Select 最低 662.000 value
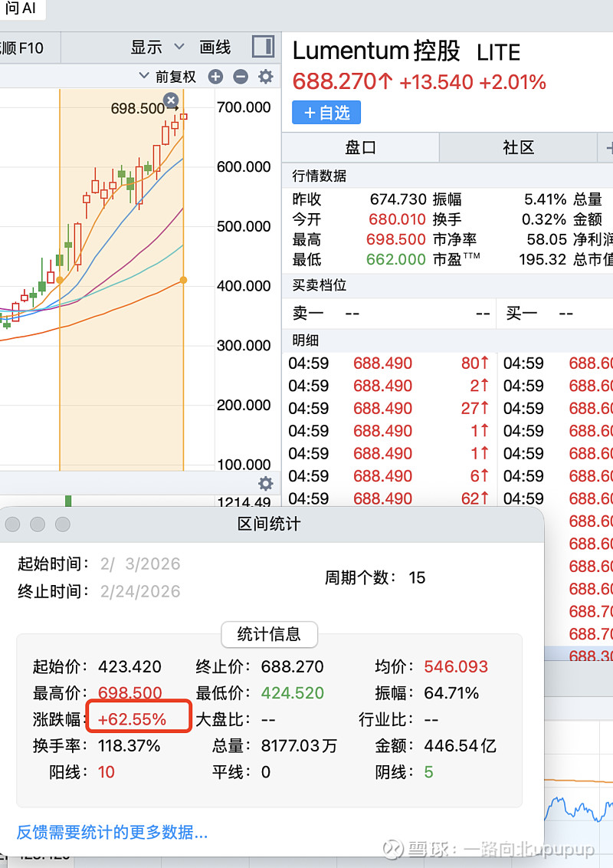Screen dimensions: 613x868 395,259
